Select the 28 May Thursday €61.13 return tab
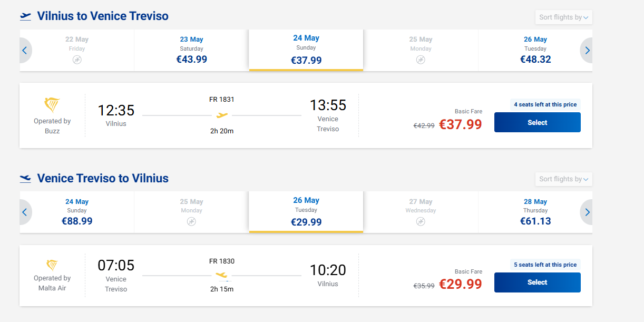The image size is (644, 322). tap(535, 212)
